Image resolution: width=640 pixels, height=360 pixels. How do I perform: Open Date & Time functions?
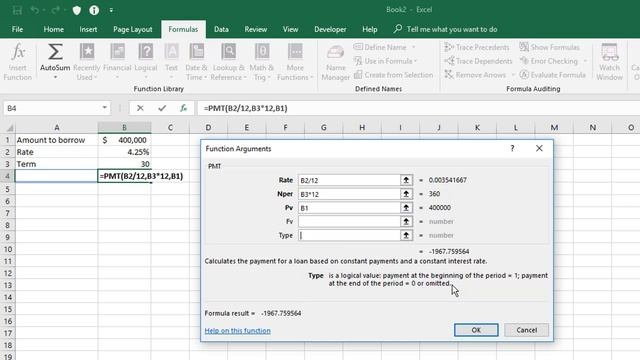pyautogui.click(x=196, y=62)
